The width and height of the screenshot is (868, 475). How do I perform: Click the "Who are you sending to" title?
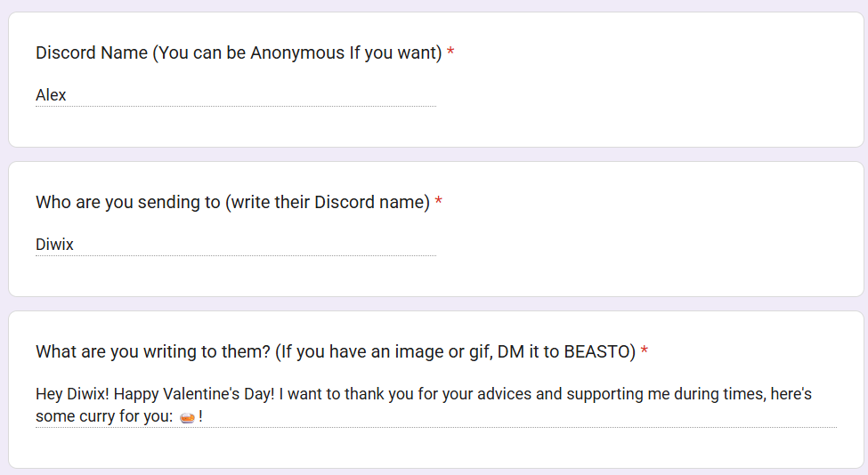pos(127,203)
